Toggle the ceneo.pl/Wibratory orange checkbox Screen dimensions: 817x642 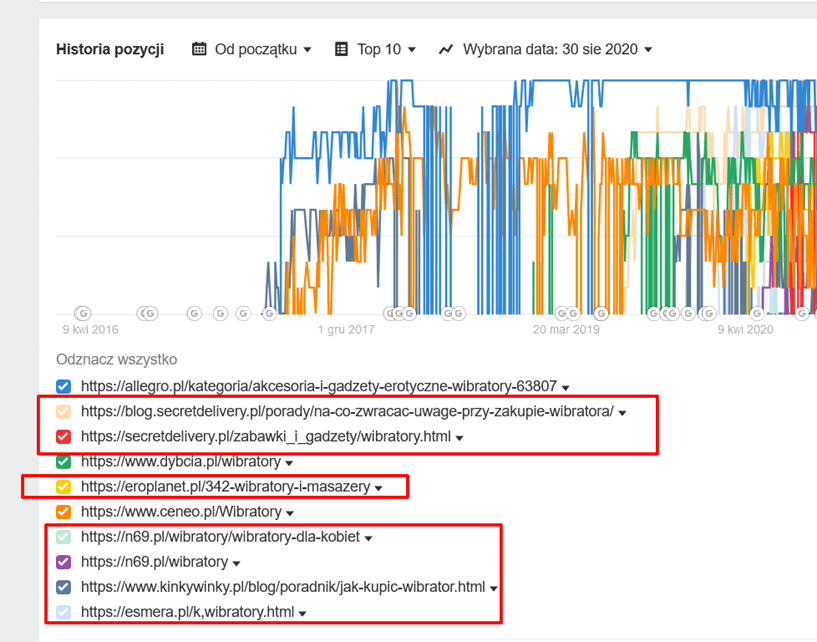pos(64,512)
